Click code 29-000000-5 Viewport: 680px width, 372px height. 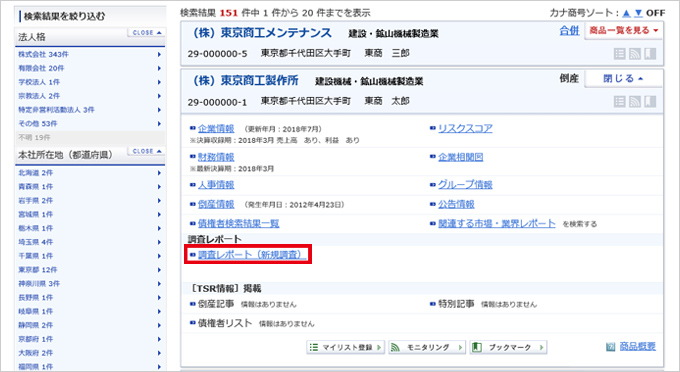(217, 54)
